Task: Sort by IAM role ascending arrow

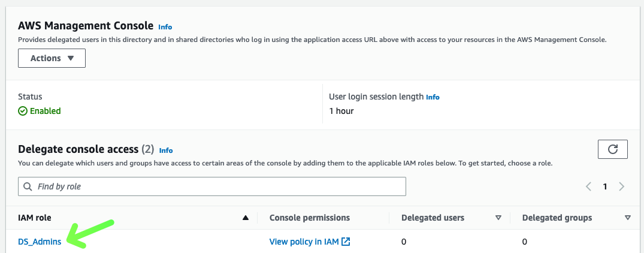Action: tap(245, 218)
